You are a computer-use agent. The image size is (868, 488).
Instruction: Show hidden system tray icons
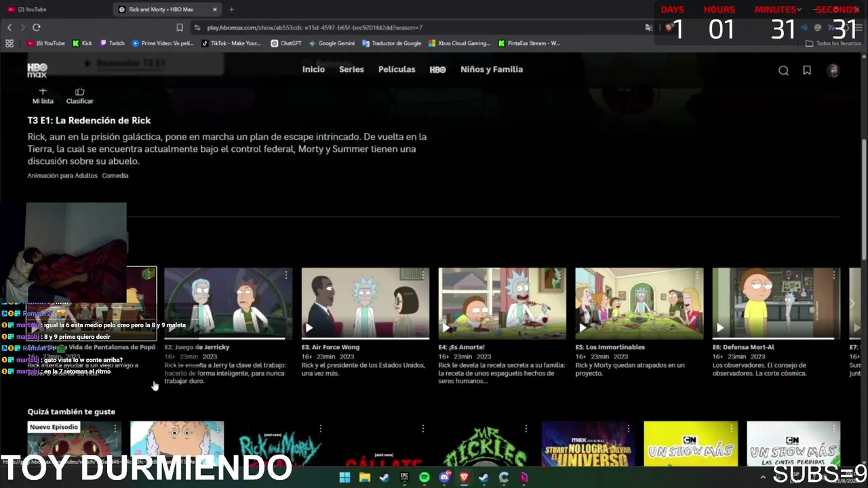point(763,477)
